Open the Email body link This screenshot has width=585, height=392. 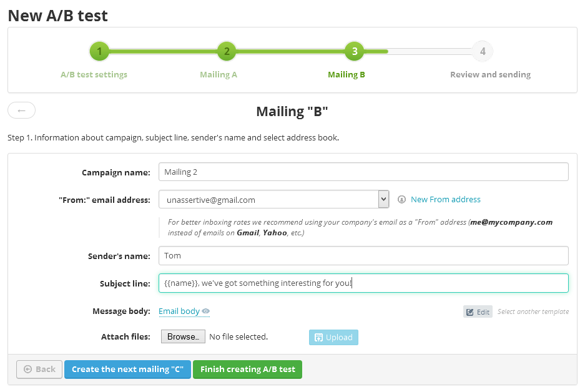click(x=179, y=311)
